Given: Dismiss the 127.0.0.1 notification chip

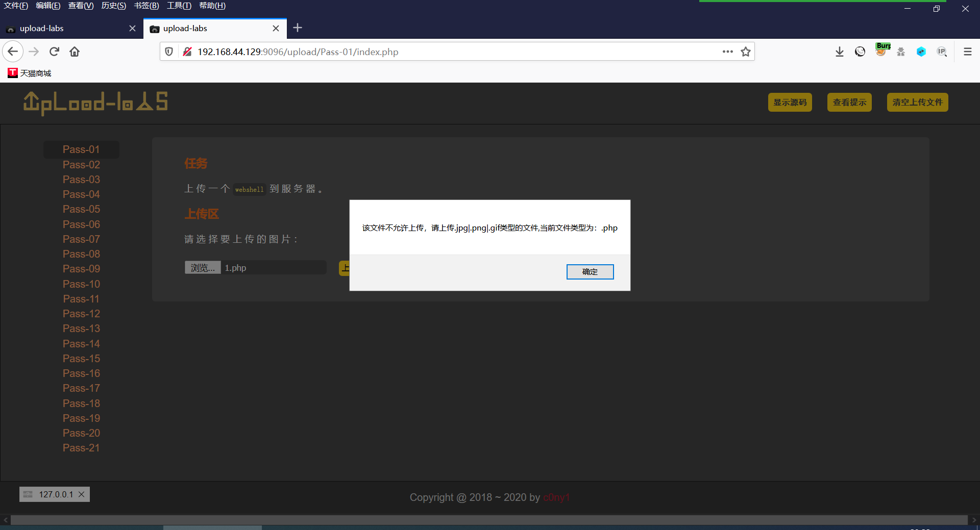Looking at the screenshot, I should [81, 494].
